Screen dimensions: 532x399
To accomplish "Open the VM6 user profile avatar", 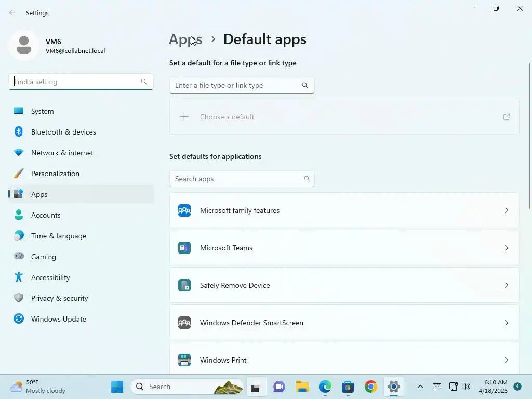I will pyautogui.click(x=24, y=45).
